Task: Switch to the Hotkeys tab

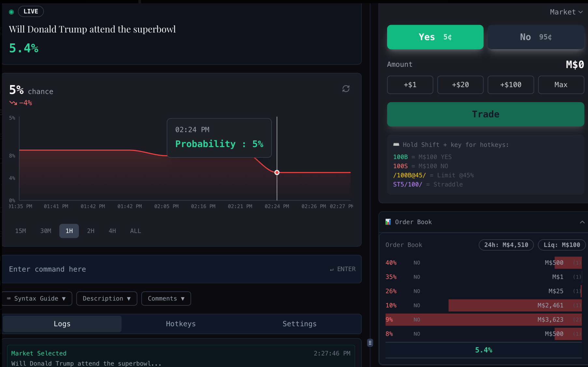Action: [181, 324]
